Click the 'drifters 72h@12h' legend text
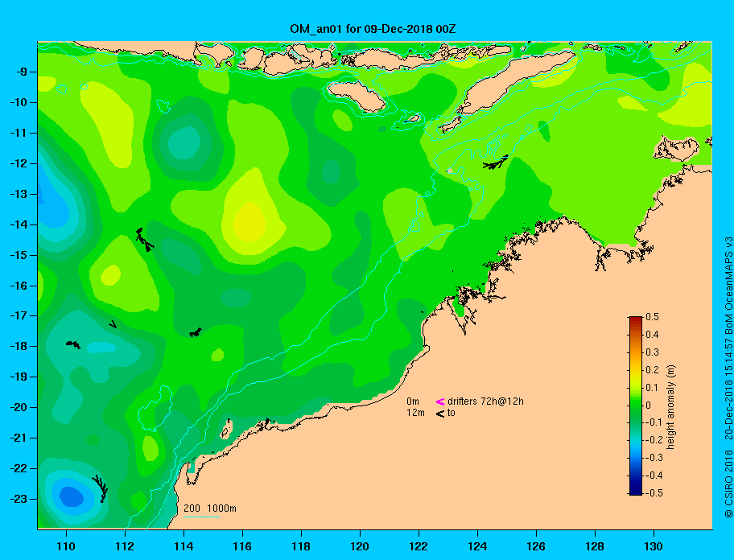 (485, 401)
